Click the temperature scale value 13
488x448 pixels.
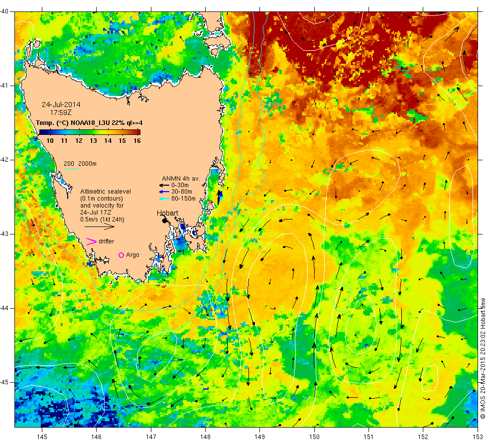[x=94, y=140]
